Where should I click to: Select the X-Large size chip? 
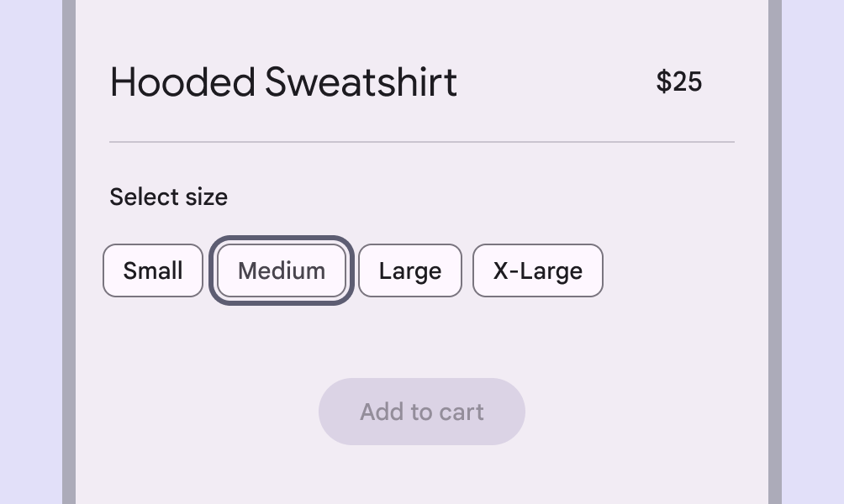[538, 270]
